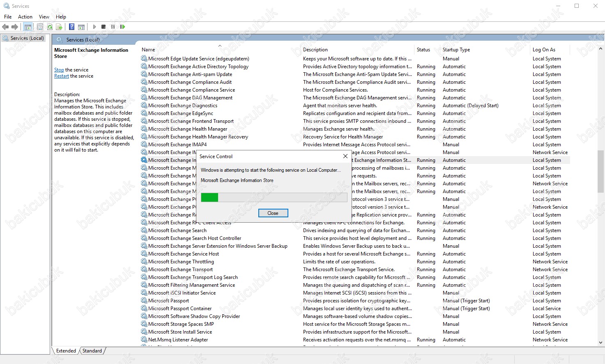605x364 pixels.
Task: Click the Automatic (Delayed Start) startup type cell
Action: click(470, 106)
